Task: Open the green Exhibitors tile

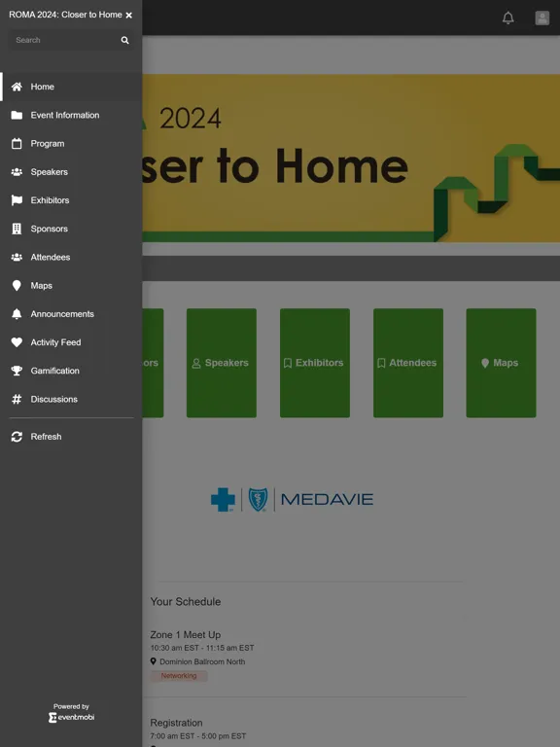Action: coord(315,363)
